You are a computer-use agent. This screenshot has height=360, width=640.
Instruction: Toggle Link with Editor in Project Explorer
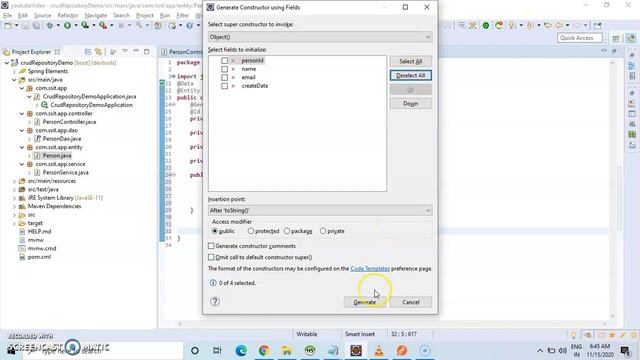98,52
